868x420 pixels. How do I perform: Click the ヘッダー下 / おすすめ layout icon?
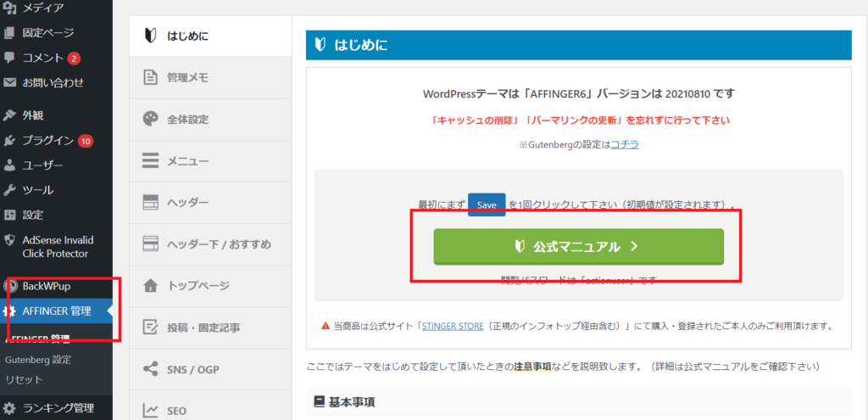coord(150,244)
